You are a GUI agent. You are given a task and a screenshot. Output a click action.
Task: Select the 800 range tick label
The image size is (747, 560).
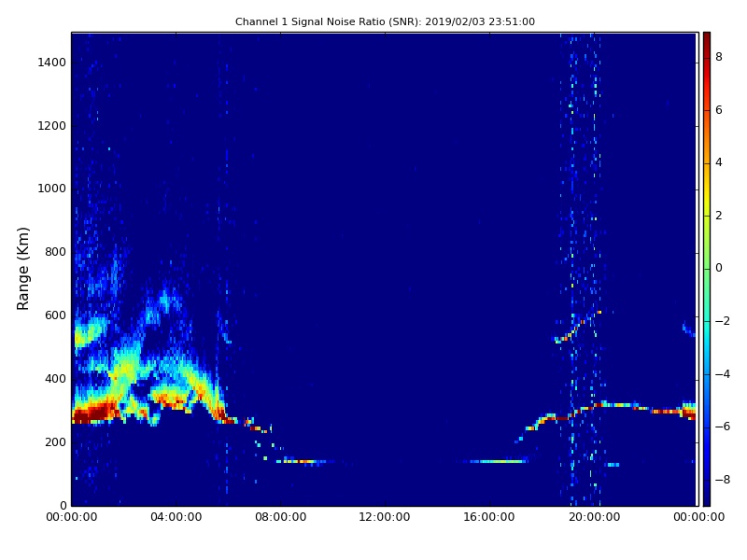55,252
